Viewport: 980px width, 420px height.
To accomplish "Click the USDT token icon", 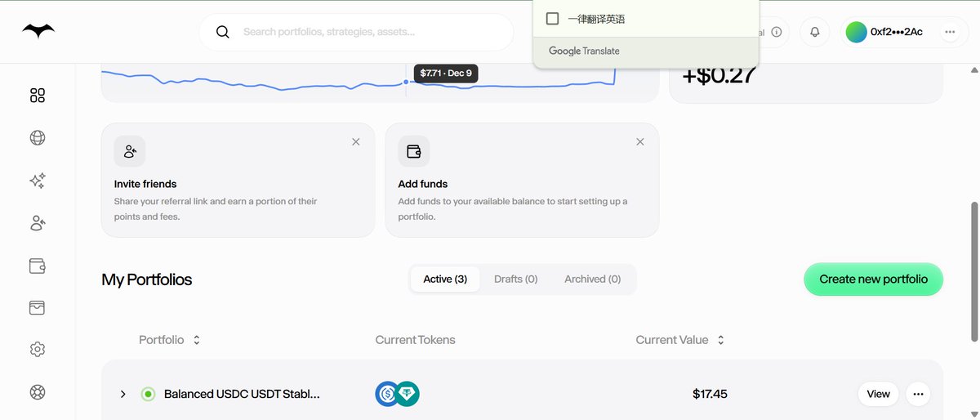I will (407, 394).
